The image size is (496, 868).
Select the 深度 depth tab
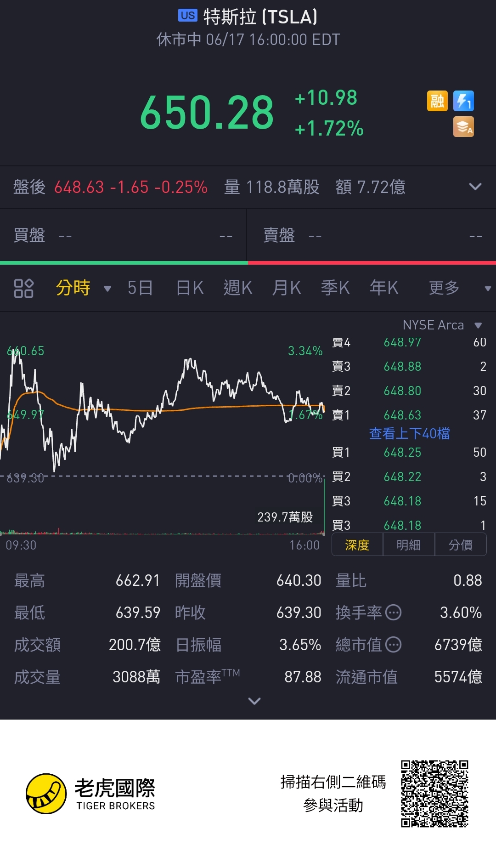357,545
